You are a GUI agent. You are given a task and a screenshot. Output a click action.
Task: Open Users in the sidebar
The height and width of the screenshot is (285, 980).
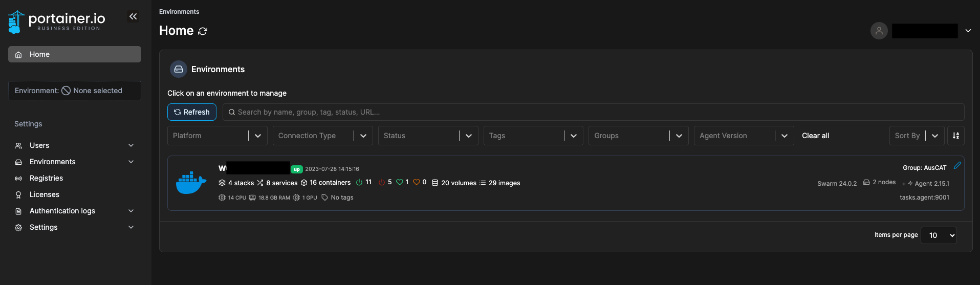coord(39,145)
